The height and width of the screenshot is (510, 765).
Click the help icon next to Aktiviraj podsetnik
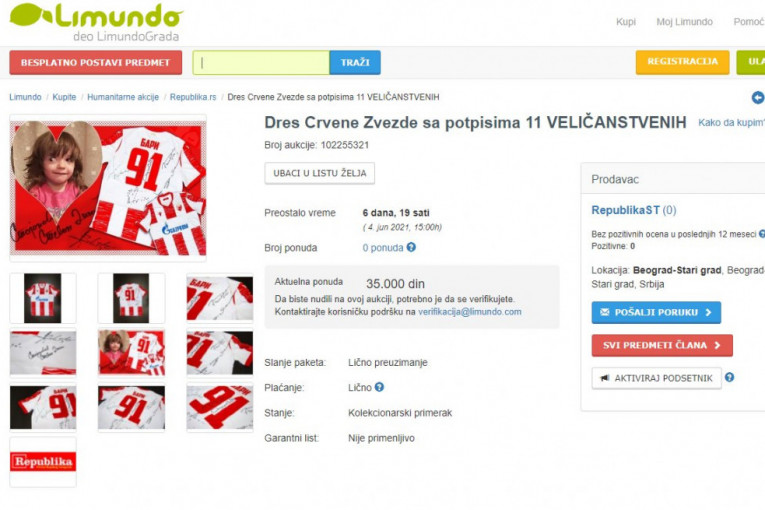729,377
